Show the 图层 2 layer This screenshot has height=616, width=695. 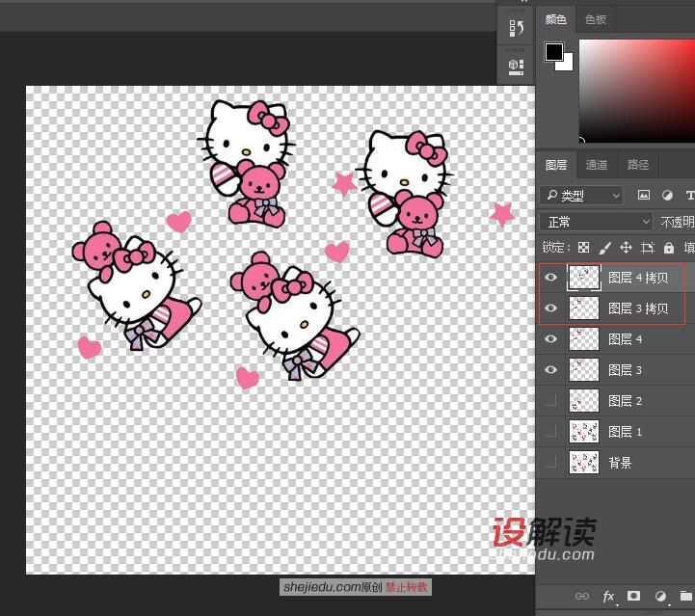[x=551, y=401]
